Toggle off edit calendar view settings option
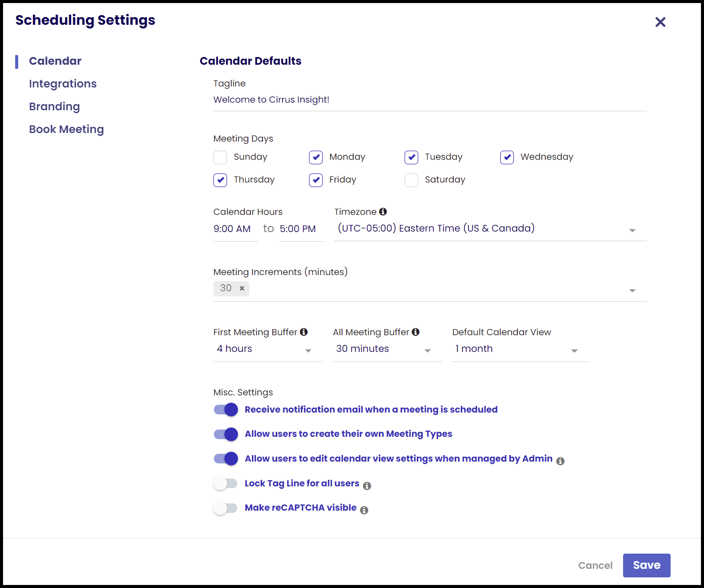 226,459
